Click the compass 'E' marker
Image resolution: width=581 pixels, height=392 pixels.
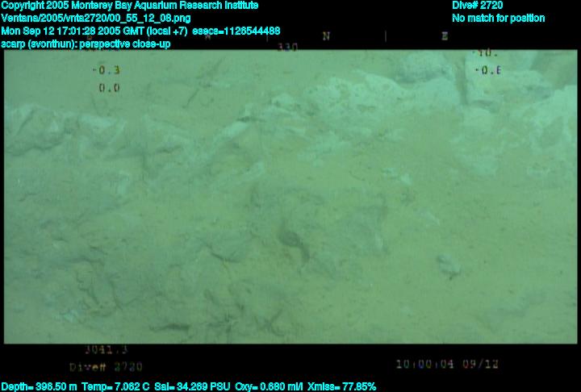click(445, 36)
